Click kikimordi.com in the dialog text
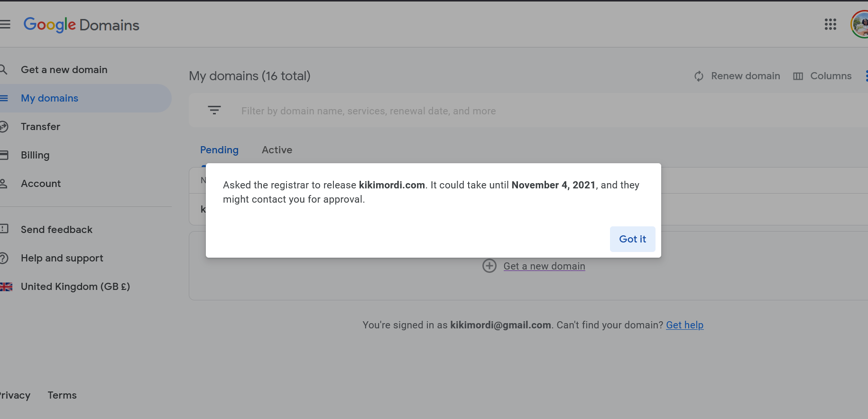 click(392, 185)
